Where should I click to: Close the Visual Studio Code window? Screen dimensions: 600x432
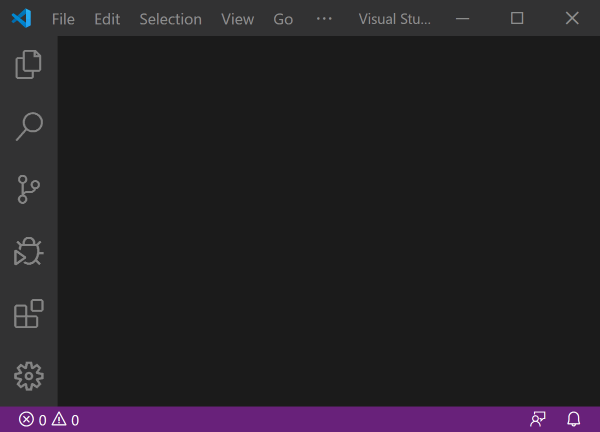(572, 18)
